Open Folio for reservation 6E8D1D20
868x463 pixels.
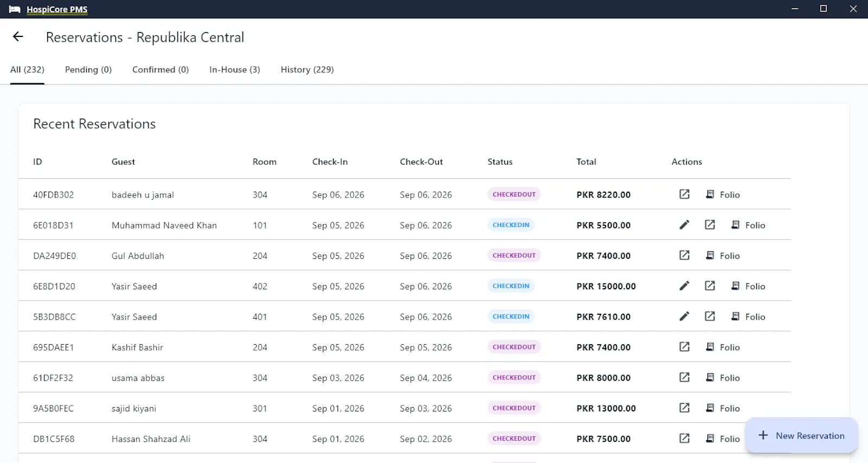coord(748,286)
